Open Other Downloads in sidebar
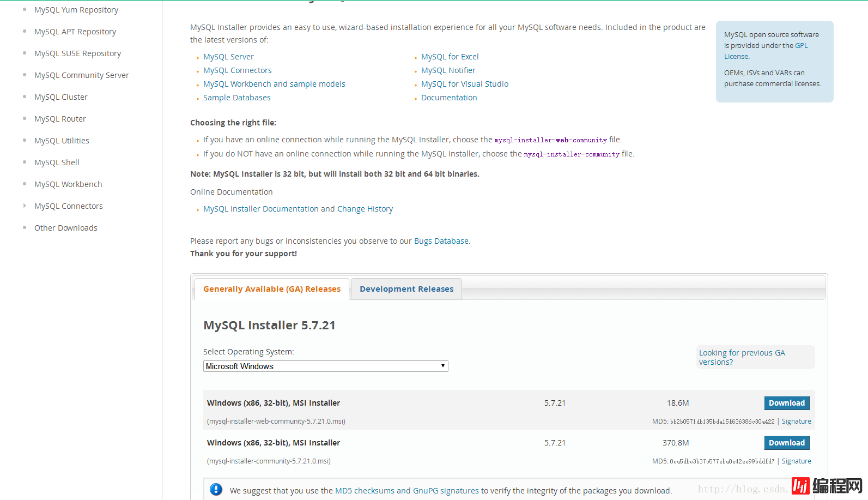 click(x=66, y=228)
